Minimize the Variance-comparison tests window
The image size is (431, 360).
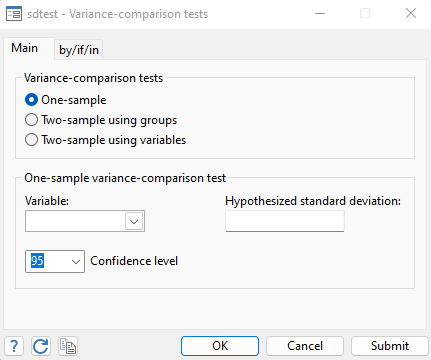(x=320, y=13)
